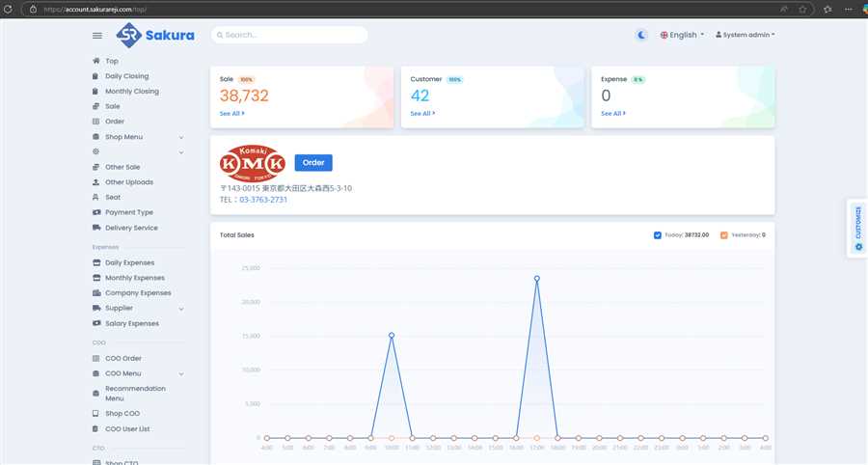Toggle the Yesterday sales checkbox

pos(723,234)
